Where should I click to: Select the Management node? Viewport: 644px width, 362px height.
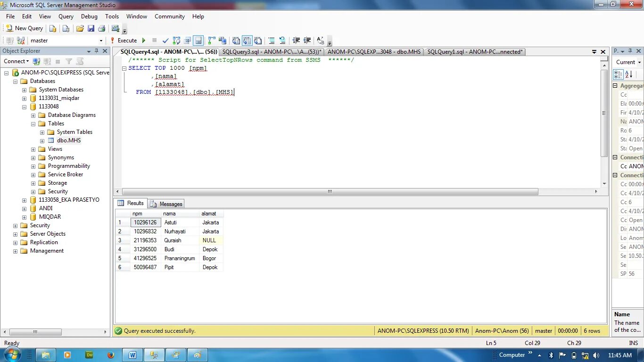tap(47, 251)
